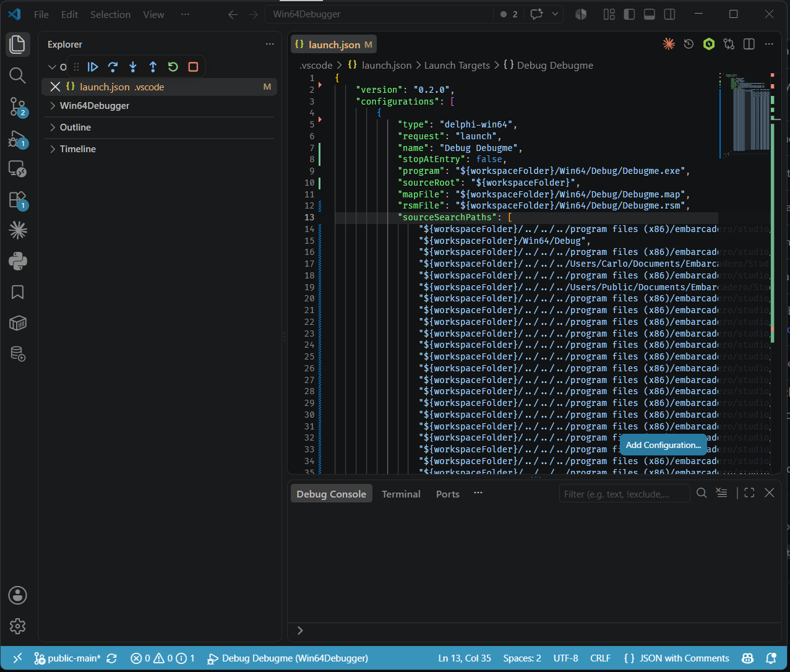The height and width of the screenshot is (672, 790).
Task: Open Problems via errors and warnings indicator
Action: [x=163, y=658]
